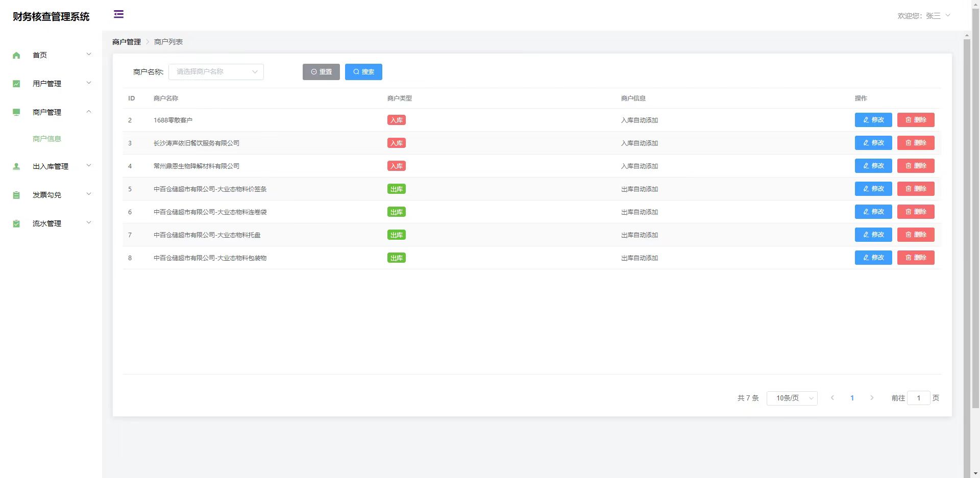Expand the 流水管理 menu chevron
This screenshot has height=478, width=980.
pyautogui.click(x=89, y=223)
